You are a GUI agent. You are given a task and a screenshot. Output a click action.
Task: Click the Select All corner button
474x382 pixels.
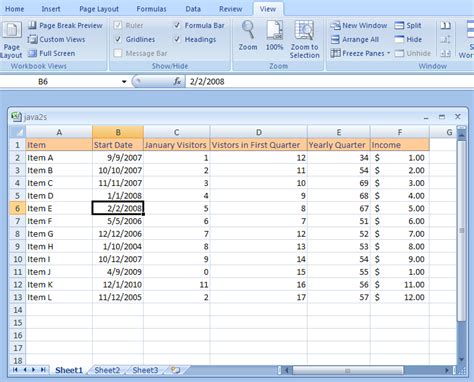[x=17, y=132]
